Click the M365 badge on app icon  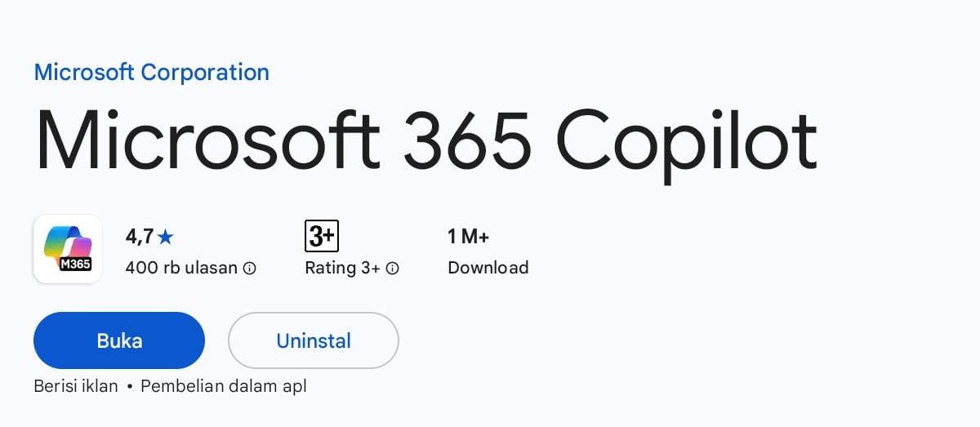point(75,264)
